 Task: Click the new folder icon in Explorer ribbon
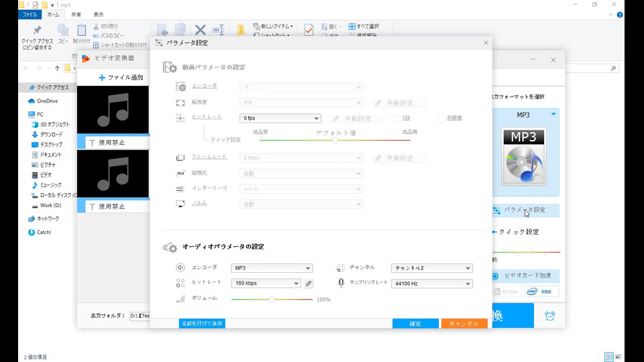click(x=241, y=29)
